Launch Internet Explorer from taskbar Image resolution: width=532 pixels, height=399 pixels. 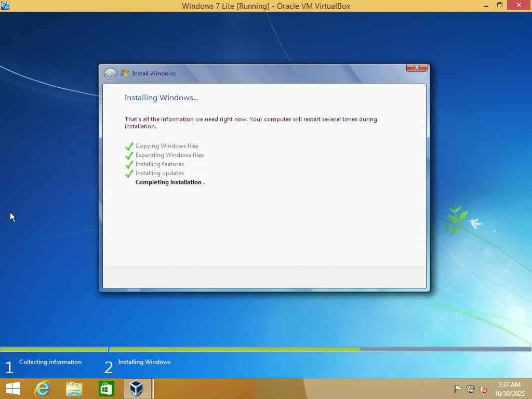43,389
